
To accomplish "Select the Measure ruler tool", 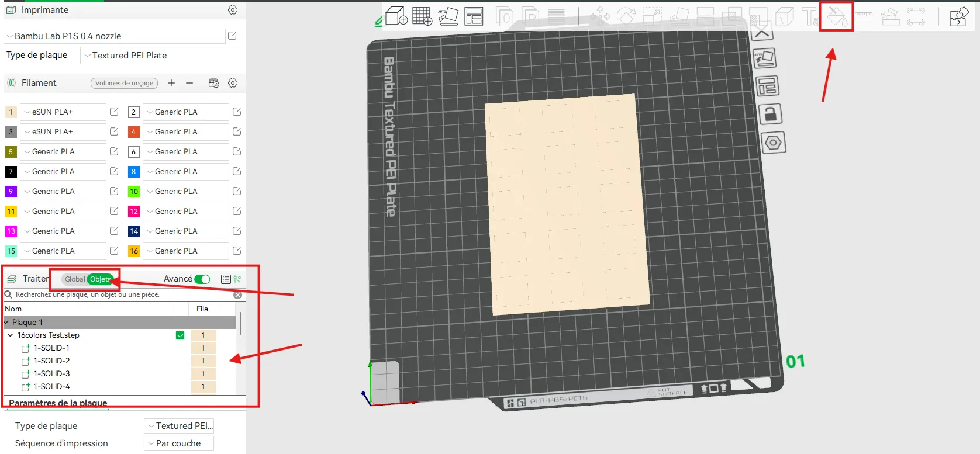I will pyautogui.click(x=864, y=16).
